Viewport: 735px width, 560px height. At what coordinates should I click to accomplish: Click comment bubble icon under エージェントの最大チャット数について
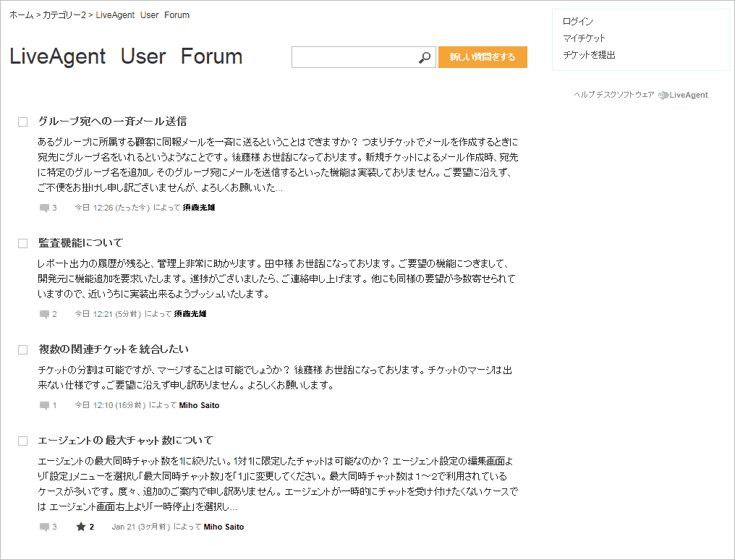(x=45, y=527)
